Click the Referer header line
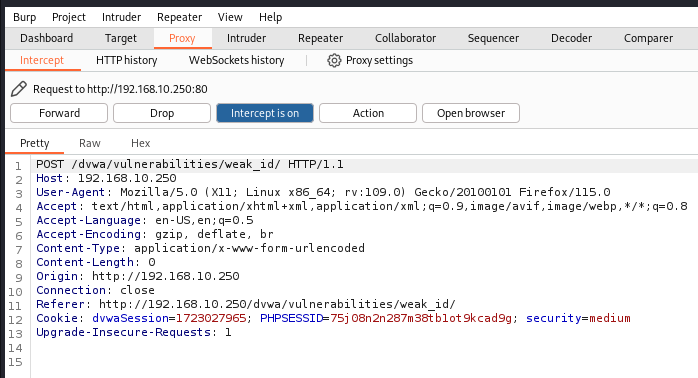Screen dimensions: 698x378 [246, 304]
